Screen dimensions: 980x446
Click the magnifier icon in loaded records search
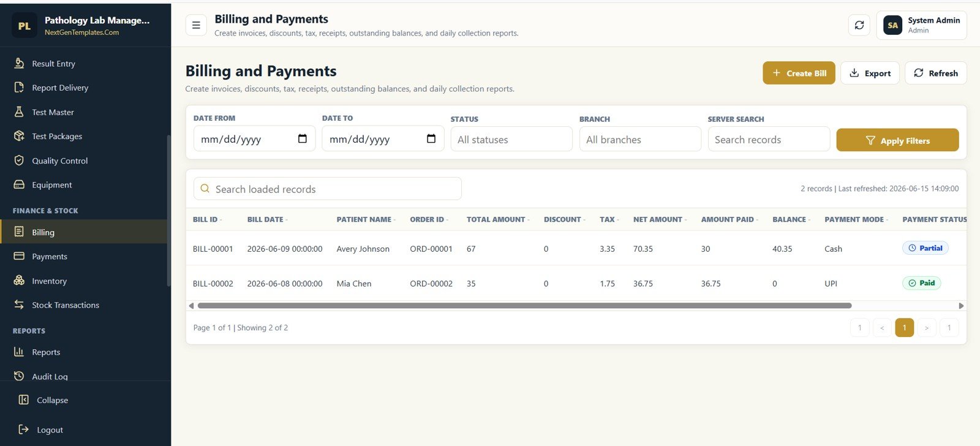click(x=205, y=189)
